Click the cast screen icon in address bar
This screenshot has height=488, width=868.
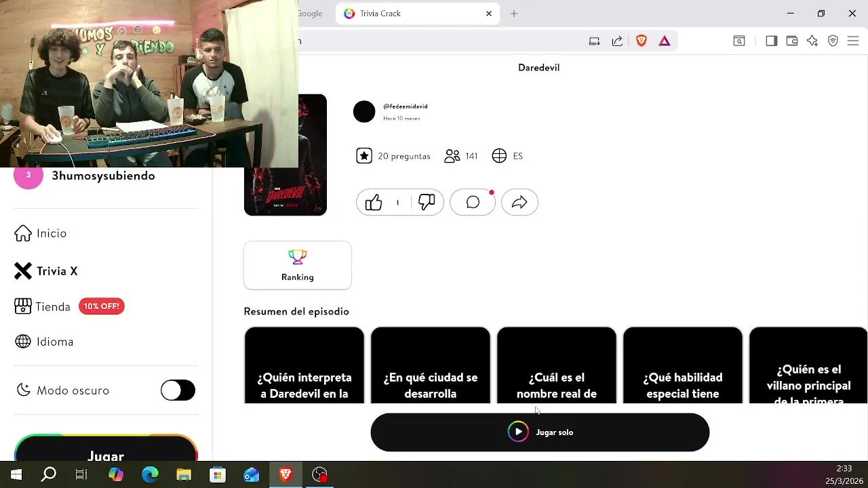pos(595,41)
